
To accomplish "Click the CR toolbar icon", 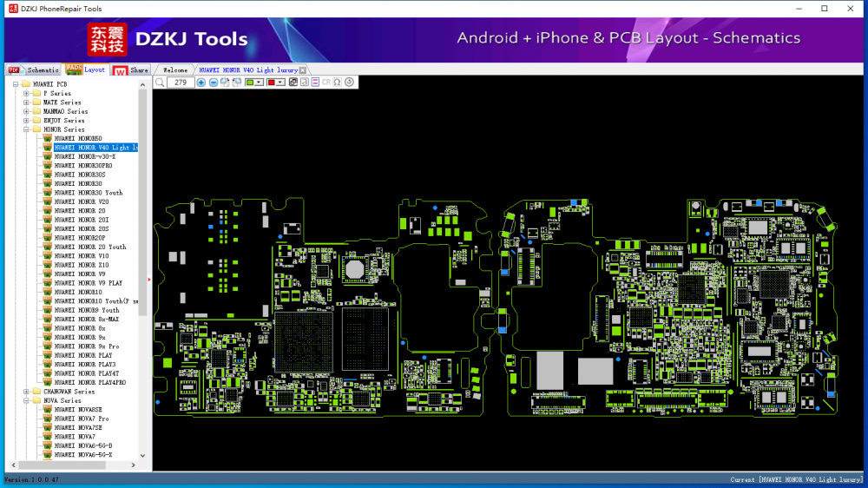I will [x=326, y=82].
